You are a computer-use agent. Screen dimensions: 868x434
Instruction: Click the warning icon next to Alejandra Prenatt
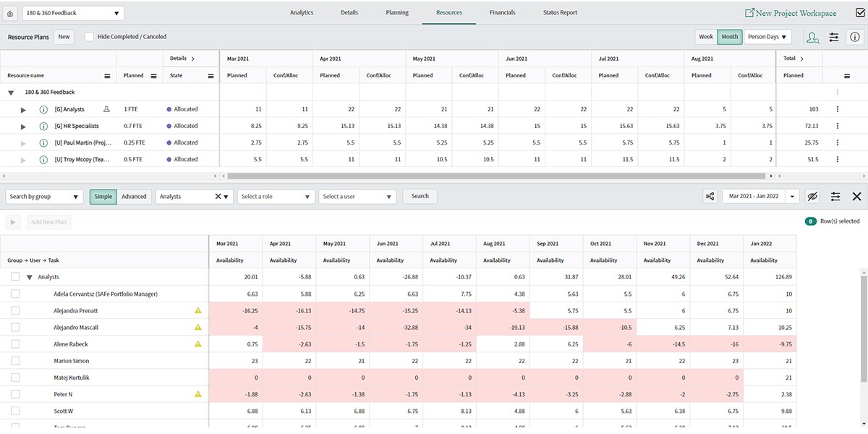(x=198, y=311)
